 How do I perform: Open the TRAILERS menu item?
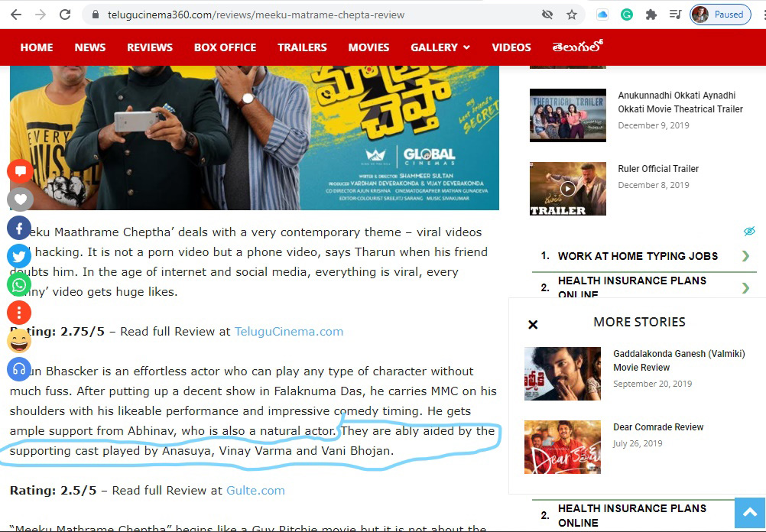point(302,47)
